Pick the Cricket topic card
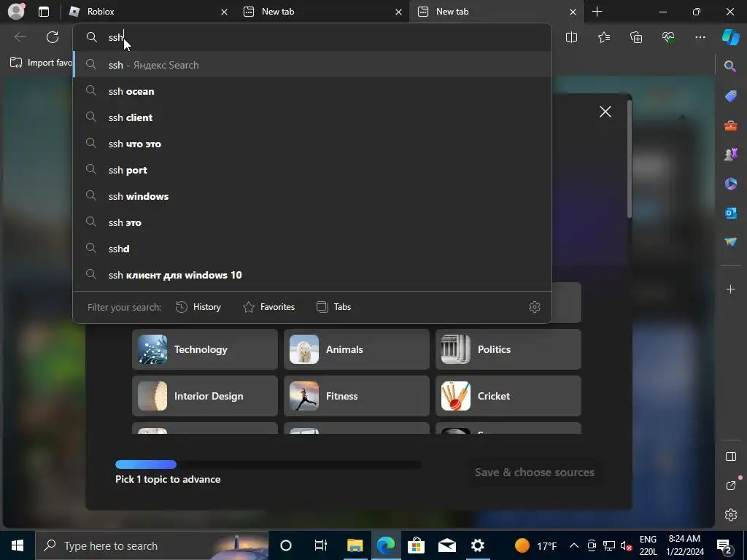747x560 pixels. 508,396
